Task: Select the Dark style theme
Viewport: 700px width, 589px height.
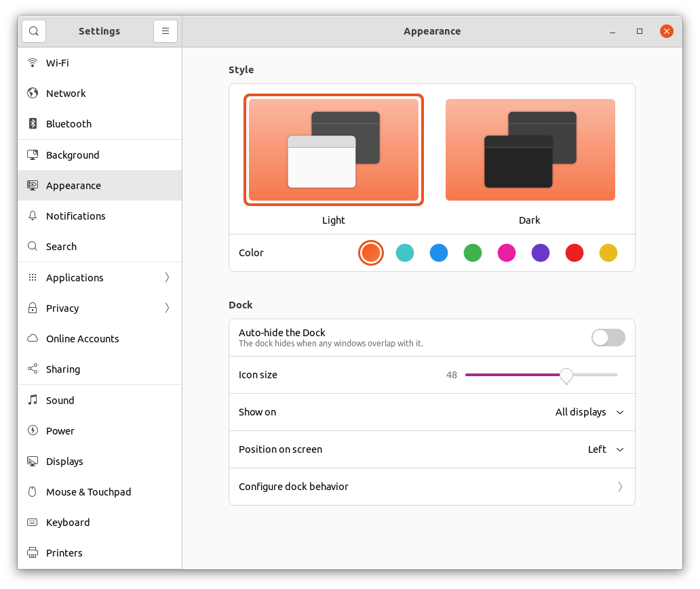Action: pos(530,150)
